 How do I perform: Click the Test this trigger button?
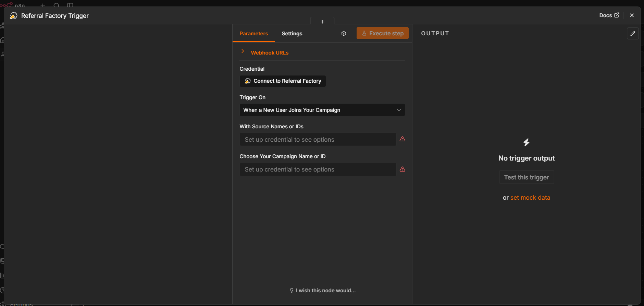(527, 177)
